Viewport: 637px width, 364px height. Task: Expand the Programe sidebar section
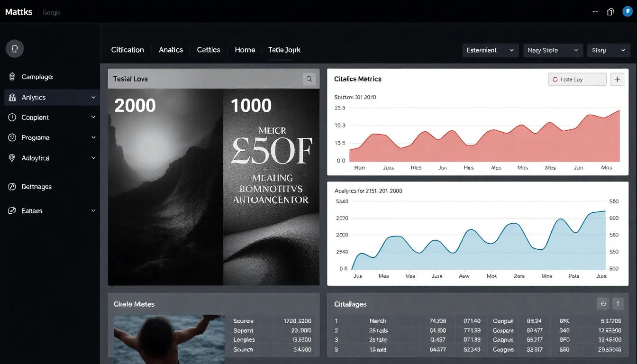[x=93, y=137]
